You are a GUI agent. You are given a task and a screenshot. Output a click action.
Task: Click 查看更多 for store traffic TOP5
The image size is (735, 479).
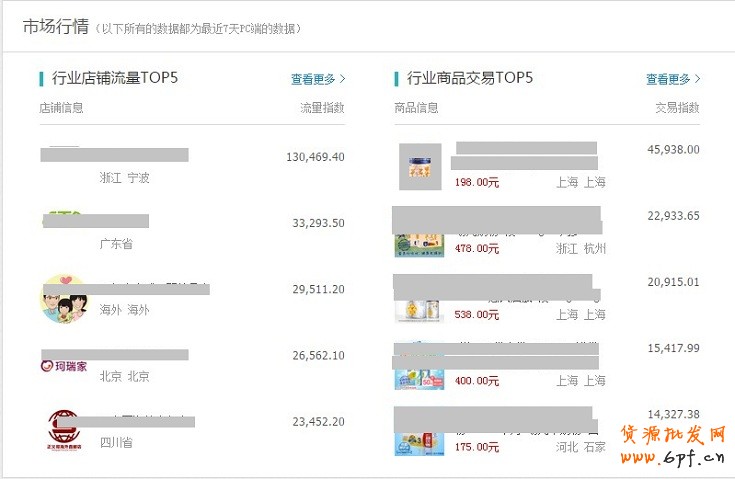[314, 79]
